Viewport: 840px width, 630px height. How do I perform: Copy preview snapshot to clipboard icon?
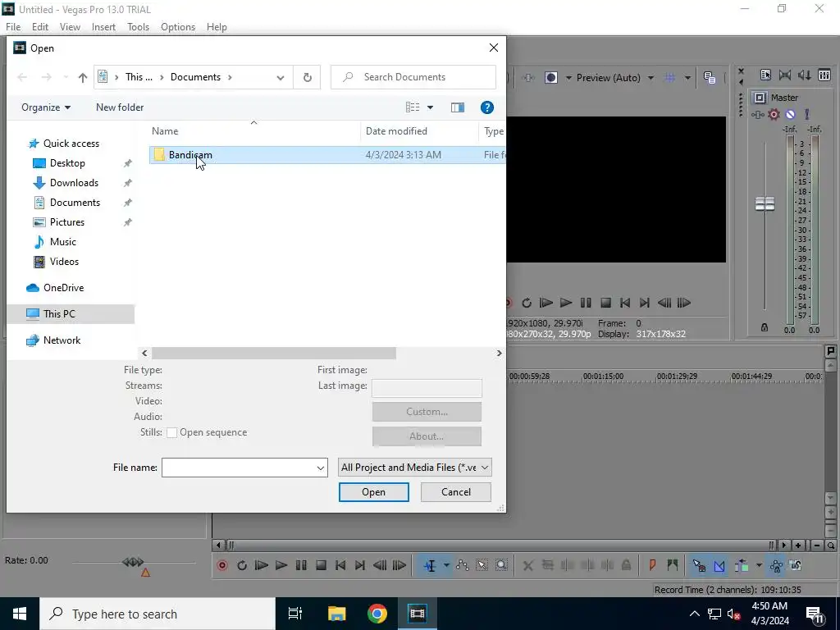[x=710, y=78]
